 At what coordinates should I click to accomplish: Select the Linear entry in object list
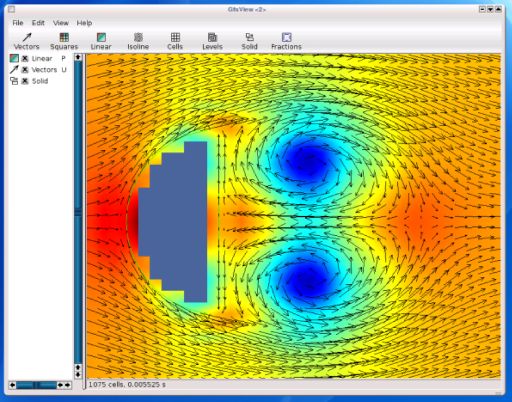pyautogui.click(x=42, y=59)
